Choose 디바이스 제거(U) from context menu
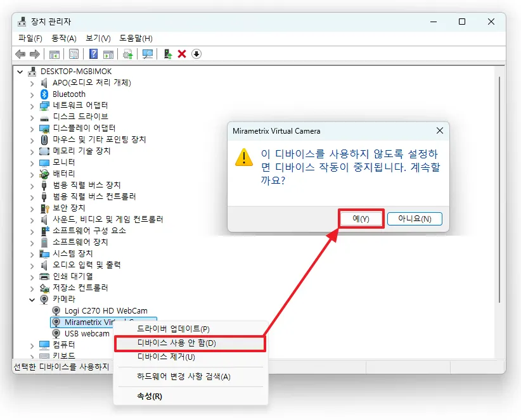The image size is (521, 420). coord(190,357)
